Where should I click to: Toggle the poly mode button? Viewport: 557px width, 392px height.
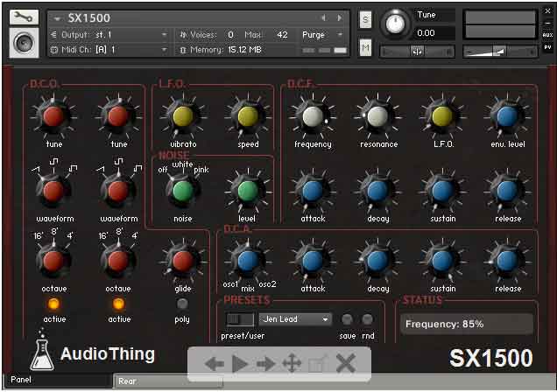(x=182, y=304)
